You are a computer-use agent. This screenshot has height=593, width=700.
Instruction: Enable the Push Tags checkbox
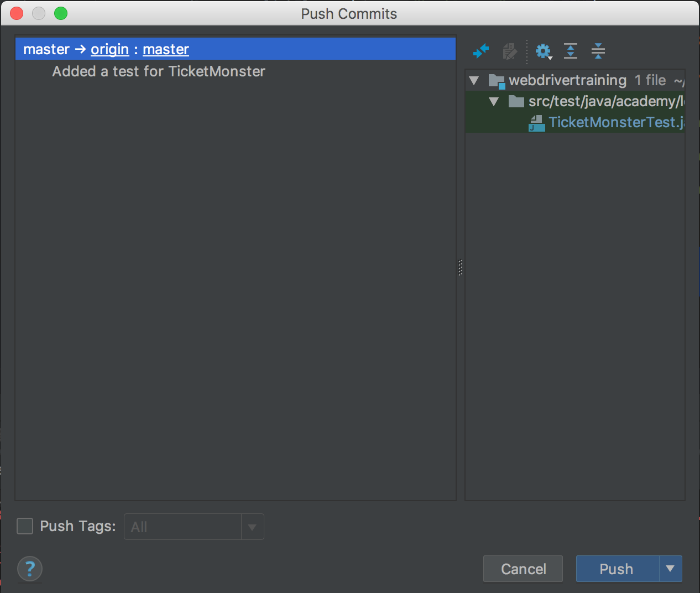point(25,526)
